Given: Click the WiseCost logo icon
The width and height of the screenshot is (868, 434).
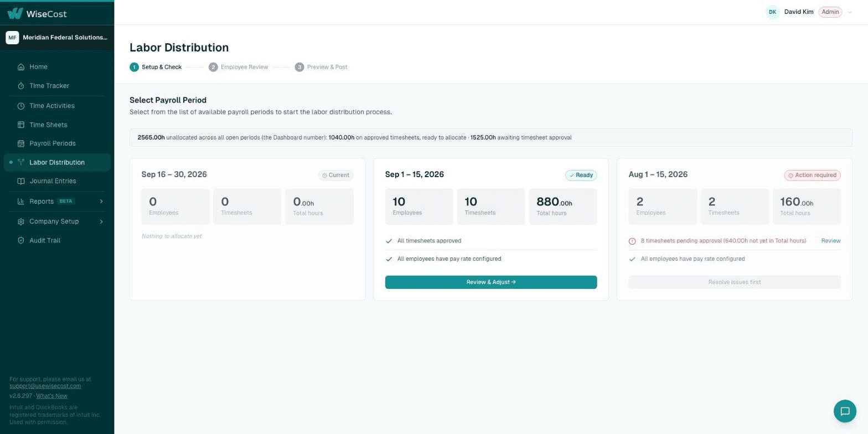Looking at the screenshot, I should click(15, 13).
